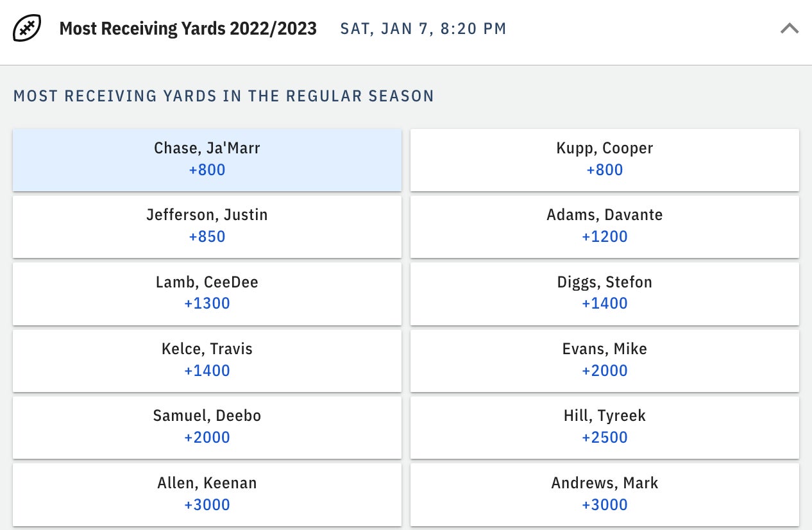The height and width of the screenshot is (530, 812).
Task: Pick Hill, Tyreek at +2500
Action: pyautogui.click(x=605, y=427)
